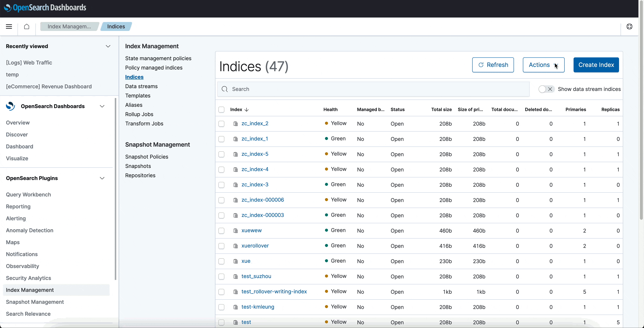Open the user account icon top right
Viewport: 644px width, 328px height.
point(629,26)
